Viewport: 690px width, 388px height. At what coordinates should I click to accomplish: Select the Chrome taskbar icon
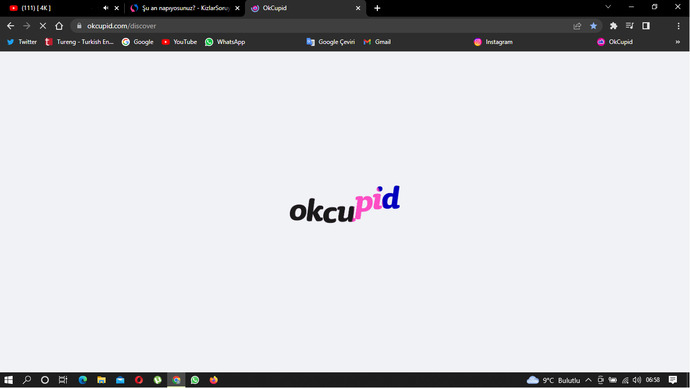click(x=176, y=380)
